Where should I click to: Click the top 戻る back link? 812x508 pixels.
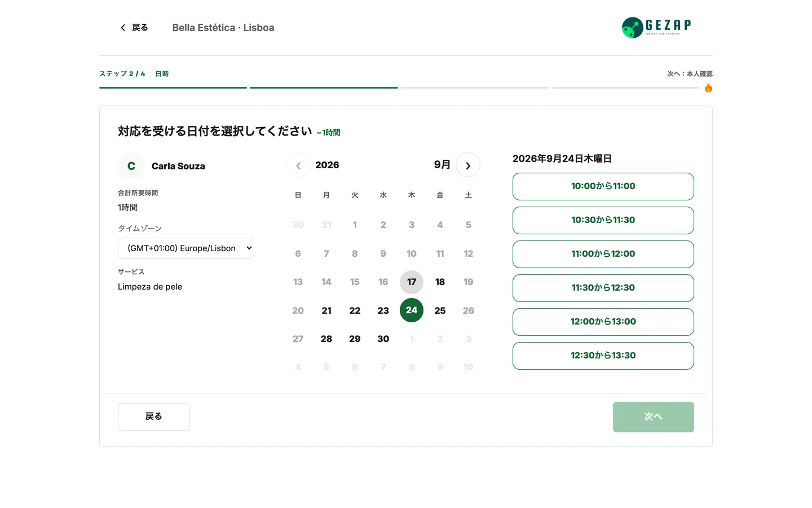pos(134,27)
